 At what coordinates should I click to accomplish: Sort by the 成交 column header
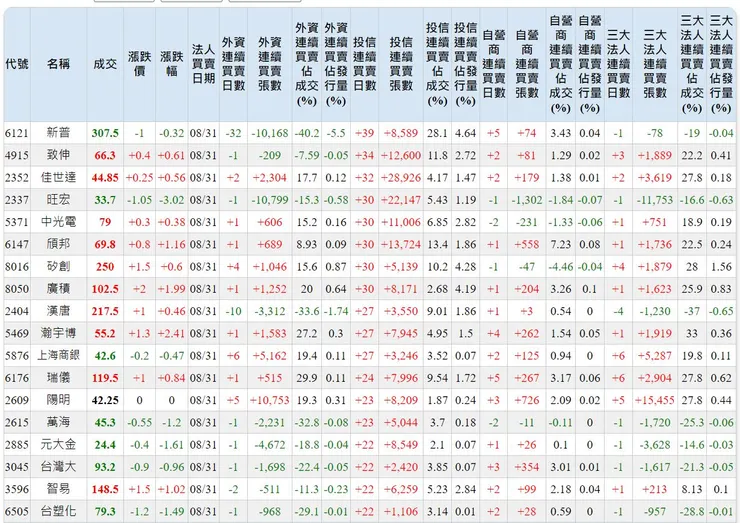tap(105, 64)
